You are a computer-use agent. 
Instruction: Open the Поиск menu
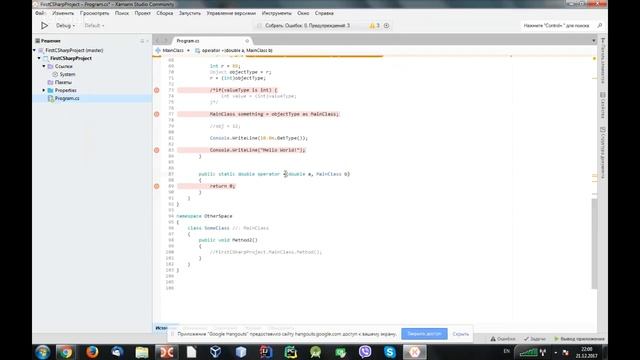[x=122, y=13]
